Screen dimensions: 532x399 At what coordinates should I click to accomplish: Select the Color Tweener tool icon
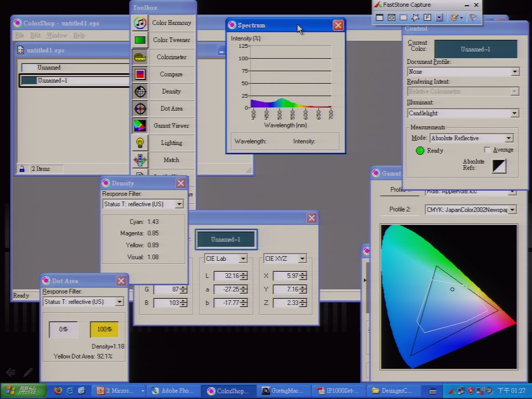[x=140, y=40]
